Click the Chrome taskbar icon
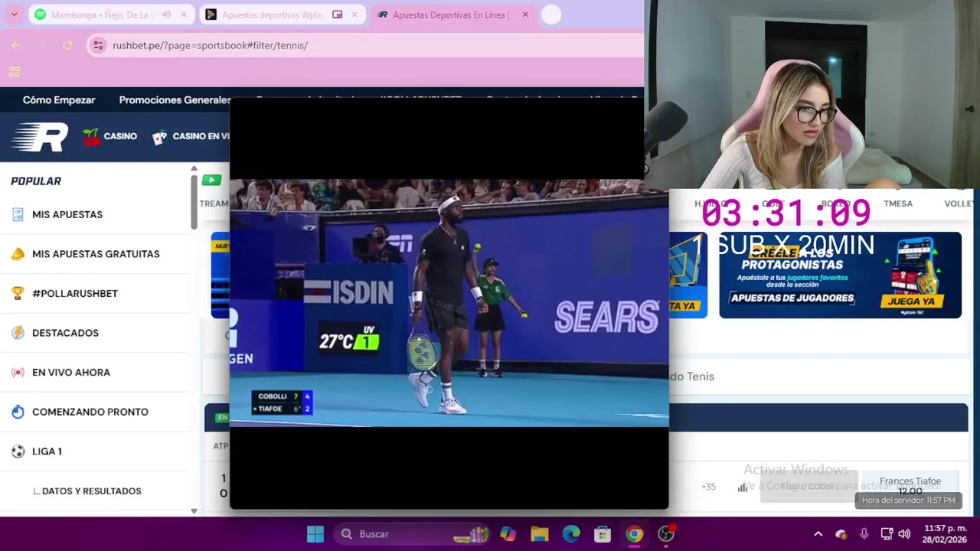The width and height of the screenshot is (980, 551). [x=635, y=534]
